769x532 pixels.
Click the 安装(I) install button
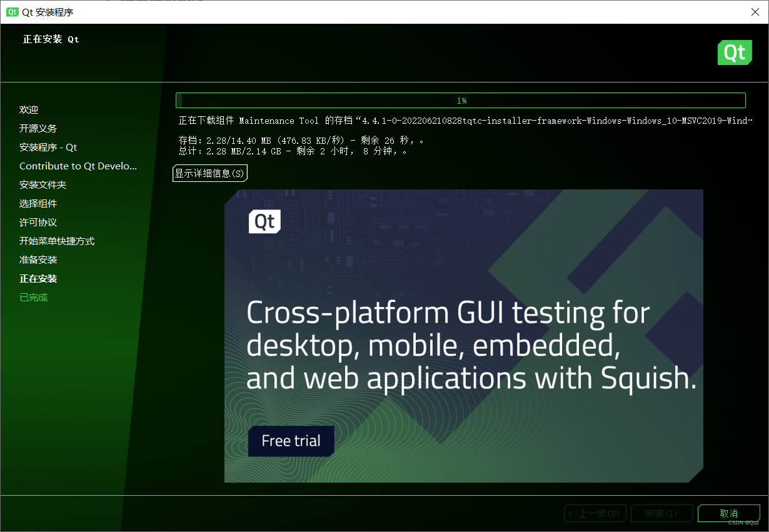click(662, 513)
